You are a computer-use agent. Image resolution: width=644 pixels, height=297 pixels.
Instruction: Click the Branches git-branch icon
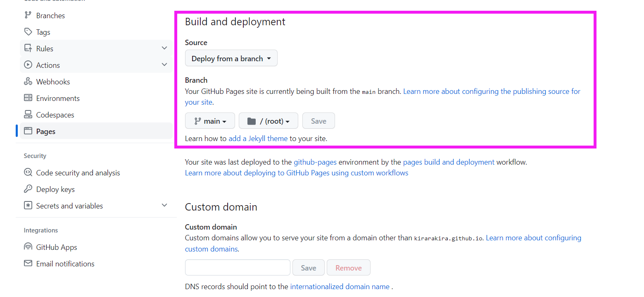pos(28,15)
